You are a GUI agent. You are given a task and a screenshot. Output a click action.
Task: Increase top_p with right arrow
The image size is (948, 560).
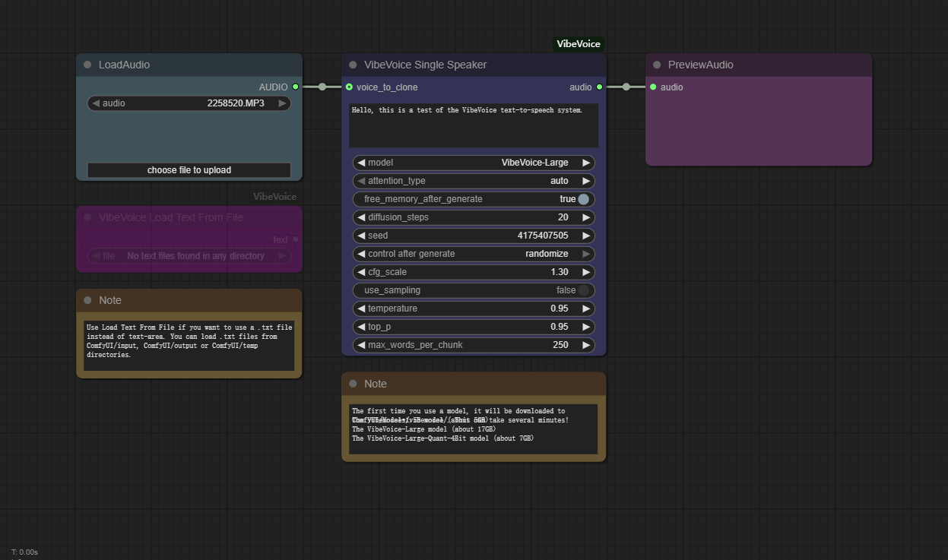[586, 327]
